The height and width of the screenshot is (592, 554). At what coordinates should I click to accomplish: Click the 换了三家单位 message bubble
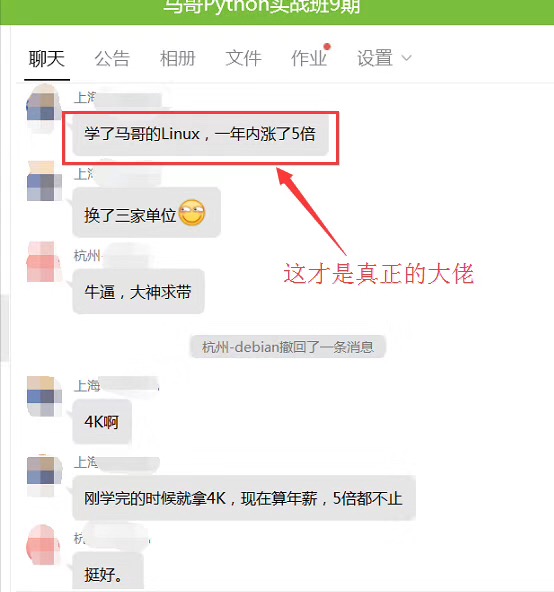[146, 213]
